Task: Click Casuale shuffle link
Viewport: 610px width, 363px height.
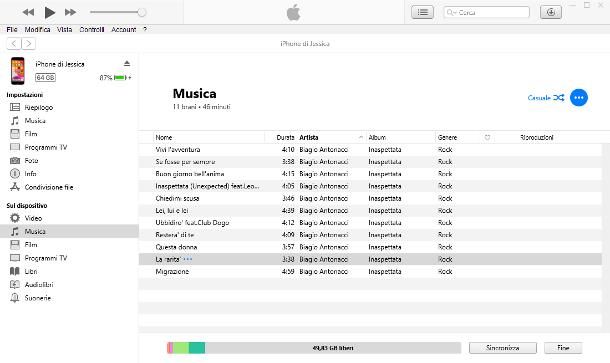Action: coord(546,98)
